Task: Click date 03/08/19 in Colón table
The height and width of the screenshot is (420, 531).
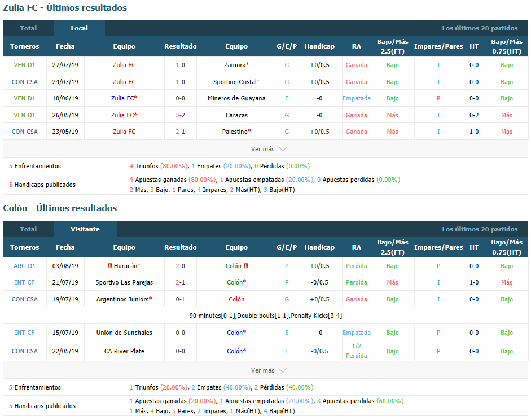Action: (65, 266)
